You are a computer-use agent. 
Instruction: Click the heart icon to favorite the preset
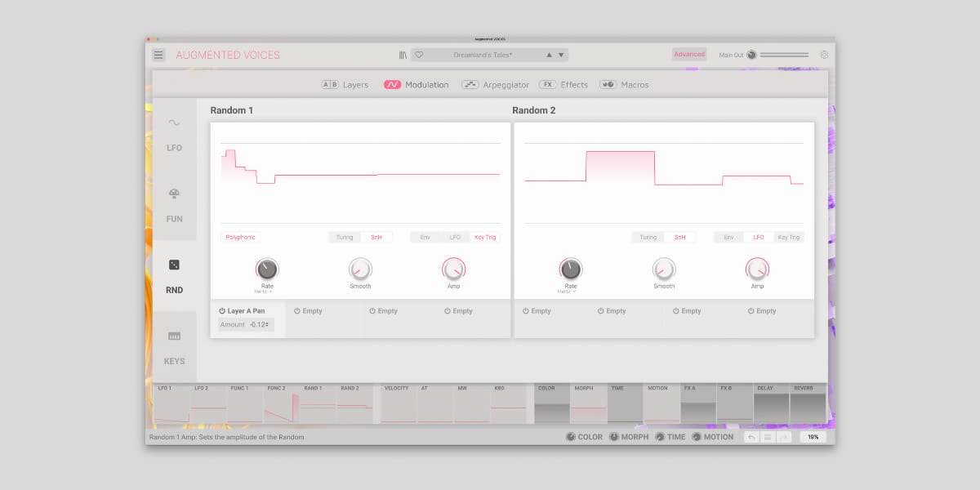(419, 55)
